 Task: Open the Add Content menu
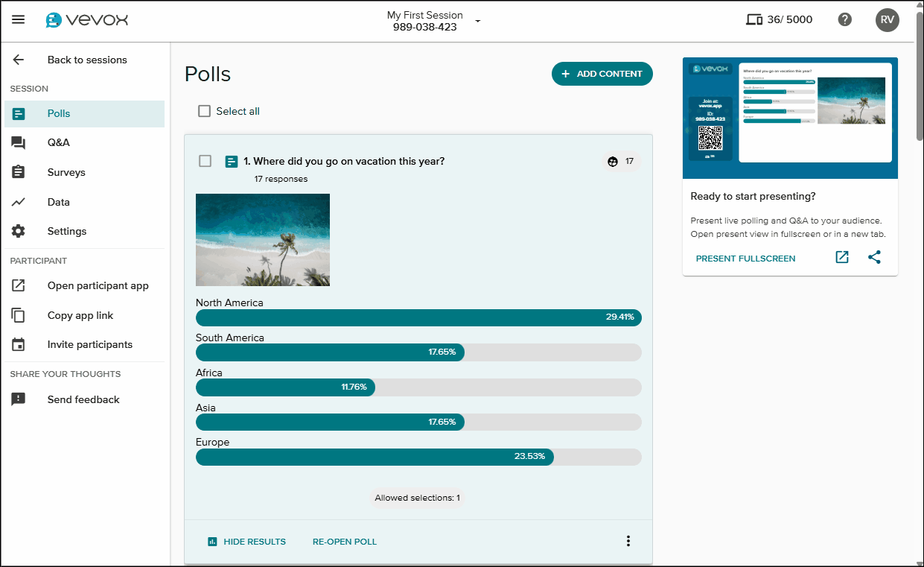pyautogui.click(x=602, y=74)
